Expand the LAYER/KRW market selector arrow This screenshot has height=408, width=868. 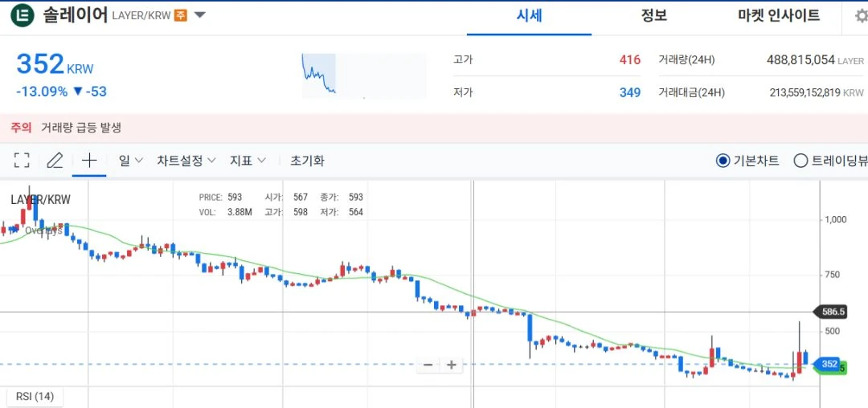[x=199, y=15]
